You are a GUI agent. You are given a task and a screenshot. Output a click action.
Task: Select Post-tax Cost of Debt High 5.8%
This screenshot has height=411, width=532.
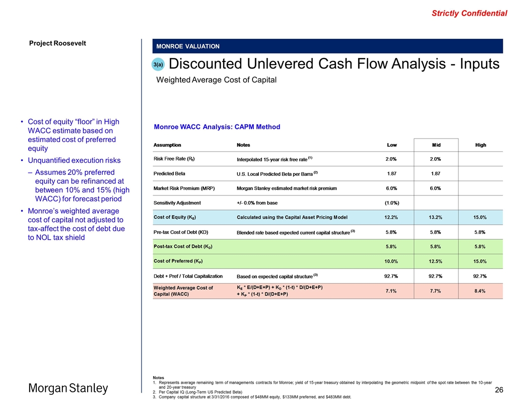point(480,246)
